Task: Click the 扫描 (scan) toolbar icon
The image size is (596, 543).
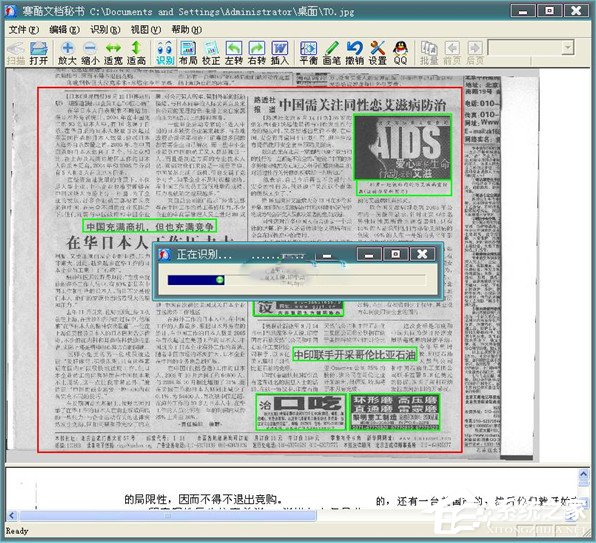Action: [x=16, y=53]
